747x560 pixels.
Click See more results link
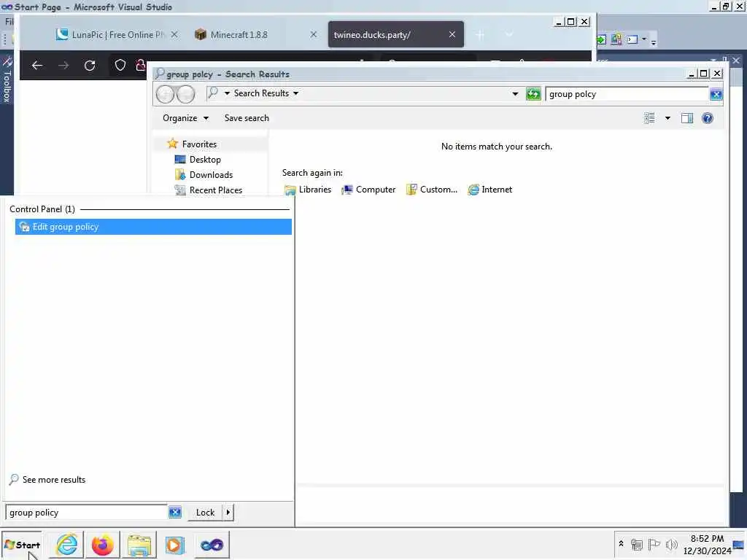pyautogui.click(x=47, y=480)
